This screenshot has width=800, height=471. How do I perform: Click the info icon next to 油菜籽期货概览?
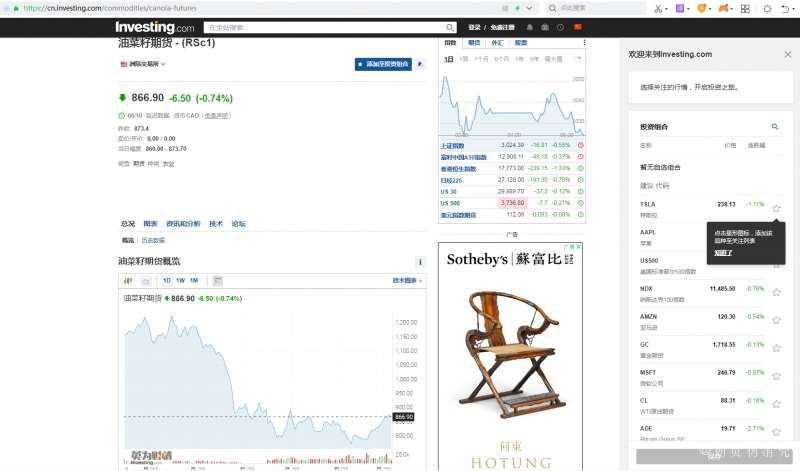[421, 262]
